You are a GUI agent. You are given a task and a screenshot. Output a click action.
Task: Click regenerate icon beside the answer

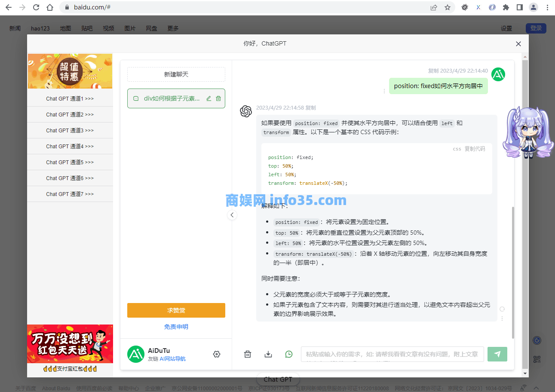click(x=502, y=309)
